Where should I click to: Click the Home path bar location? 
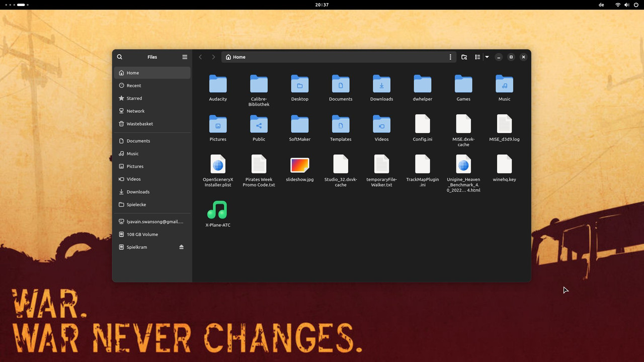(235, 57)
